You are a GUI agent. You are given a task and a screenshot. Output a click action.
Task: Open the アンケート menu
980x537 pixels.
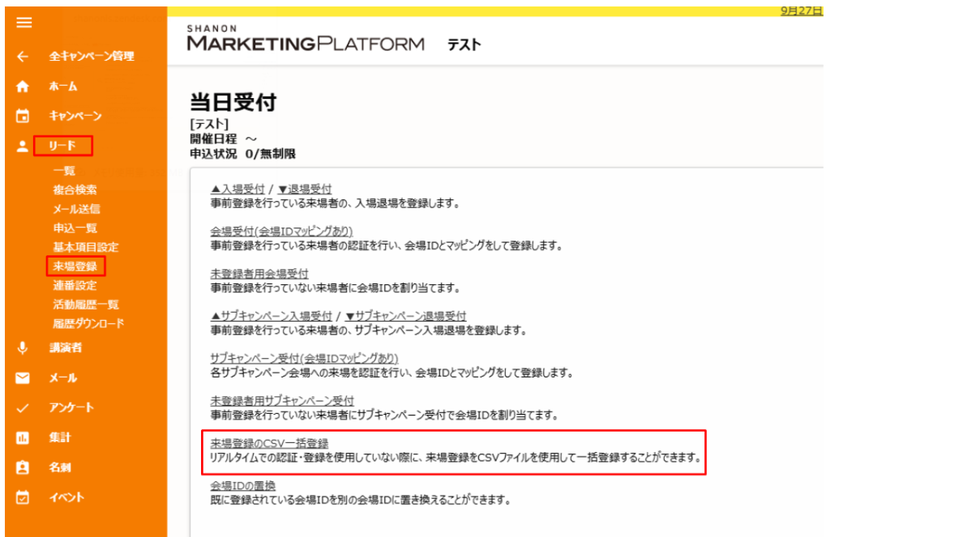(71, 408)
